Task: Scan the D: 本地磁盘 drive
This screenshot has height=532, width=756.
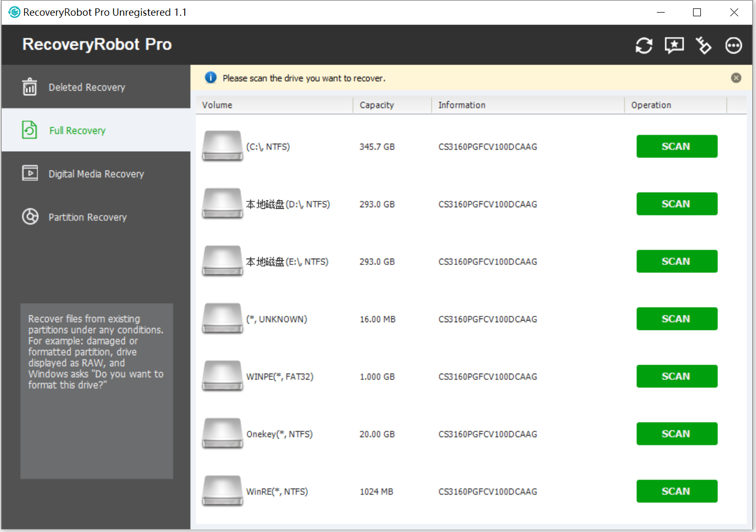Action: coord(677,204)
